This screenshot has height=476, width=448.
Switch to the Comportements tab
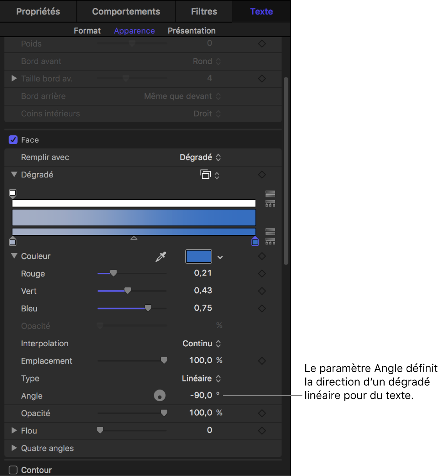(x=126, y=11)
